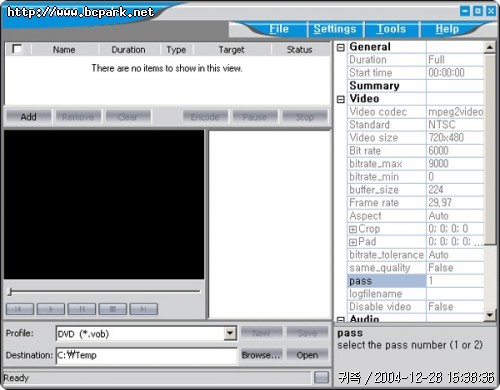This screenshot has height=390, width=500.
Task: Sort list by Name column header
Action: pyautogui.click(x=64, y=50)
